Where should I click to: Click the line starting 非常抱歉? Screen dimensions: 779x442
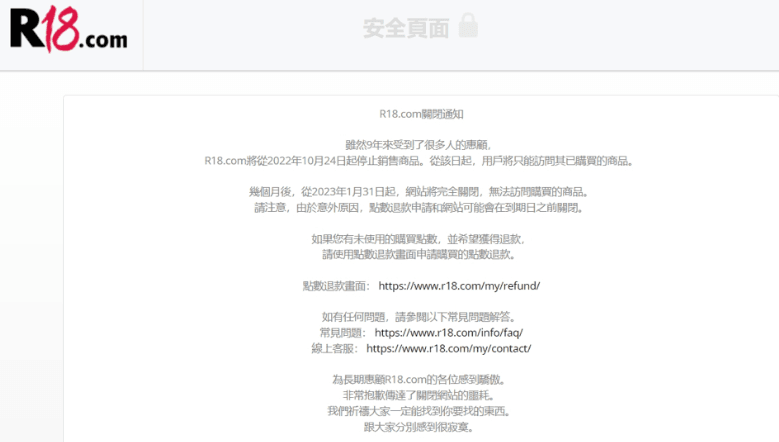419,395
